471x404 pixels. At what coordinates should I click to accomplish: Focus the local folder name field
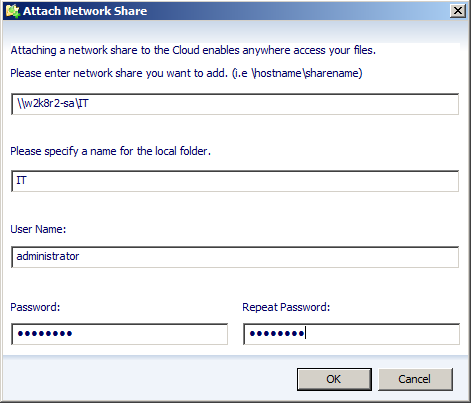point(235,181)
